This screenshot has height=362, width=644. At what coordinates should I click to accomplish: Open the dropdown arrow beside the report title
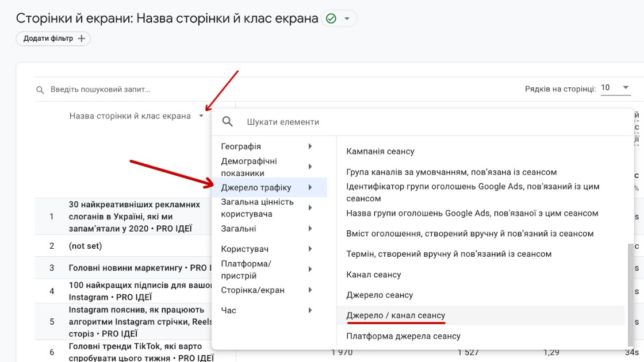(347, 18)
